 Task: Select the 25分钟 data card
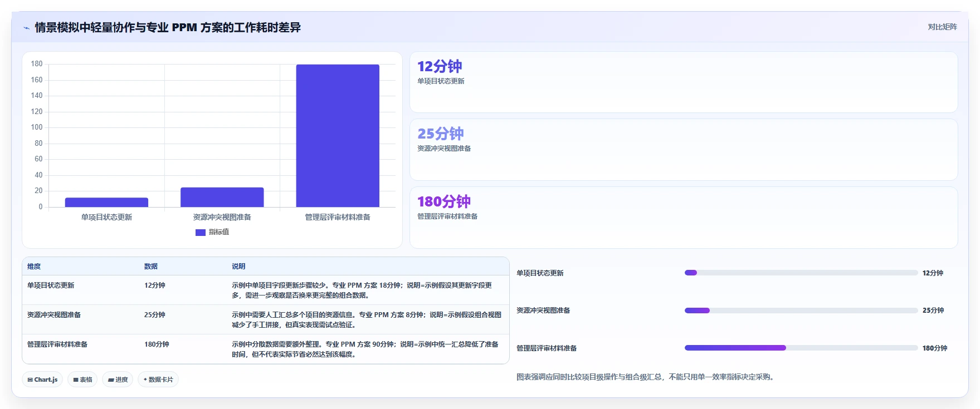pyautogui.click(x=684, y=150)
